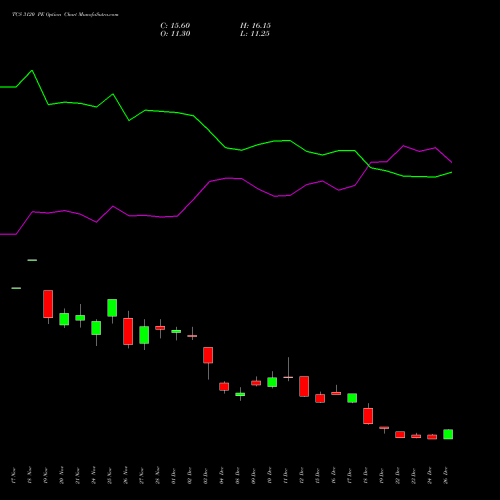
Task: Click the open value 'O: 11.30'
Action: click(x=175, y=34)
